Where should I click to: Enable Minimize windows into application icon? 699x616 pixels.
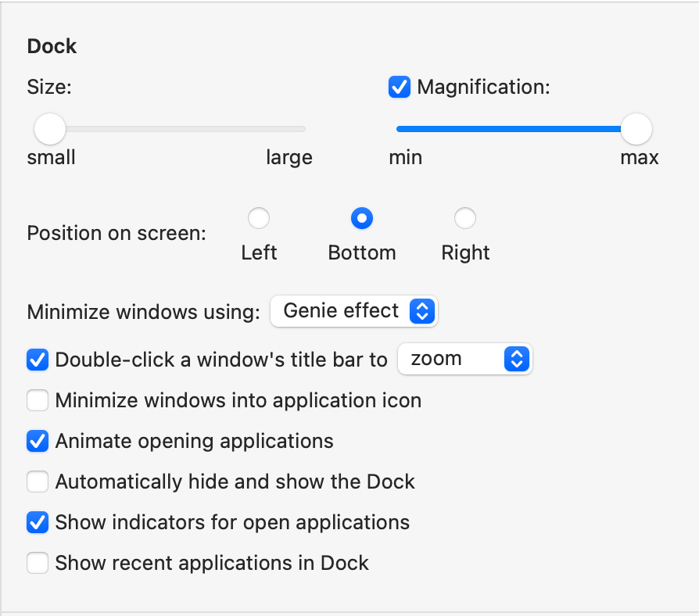coord(38,401)
